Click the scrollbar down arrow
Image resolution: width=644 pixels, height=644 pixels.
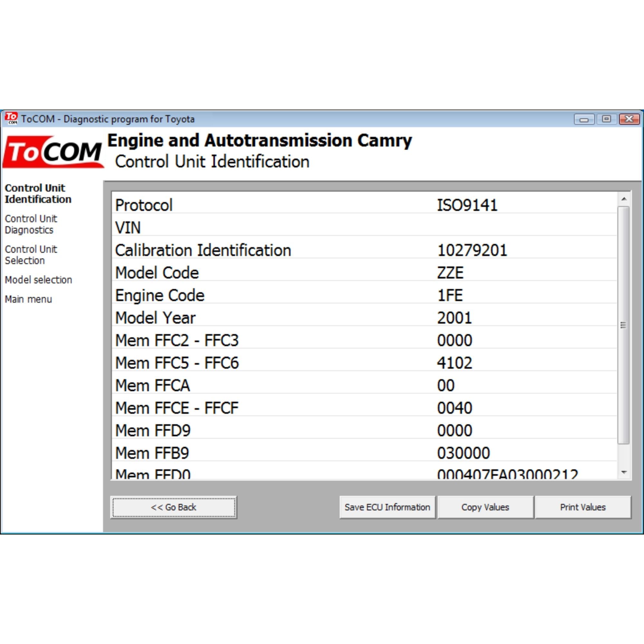coord(624,472)
